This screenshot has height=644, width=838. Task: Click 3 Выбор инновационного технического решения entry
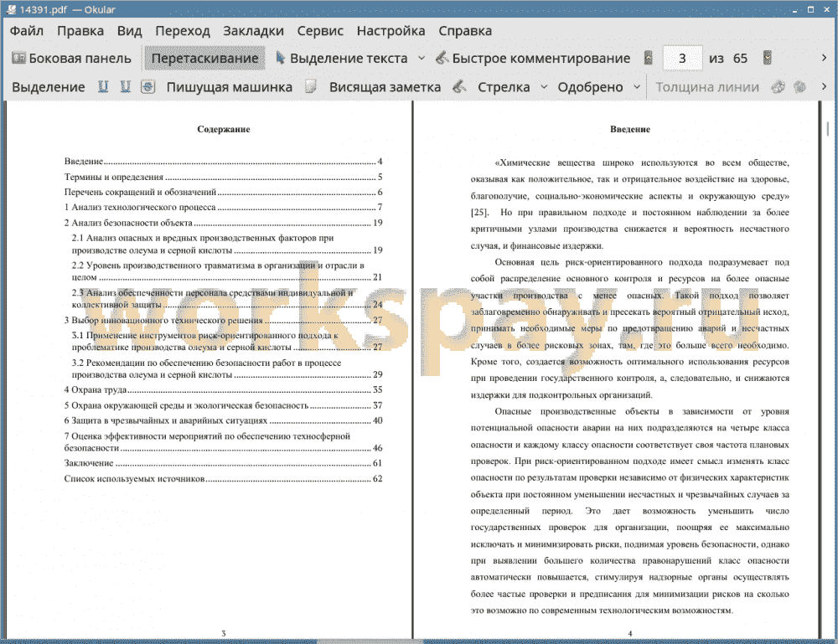click(x=224, y=320)
